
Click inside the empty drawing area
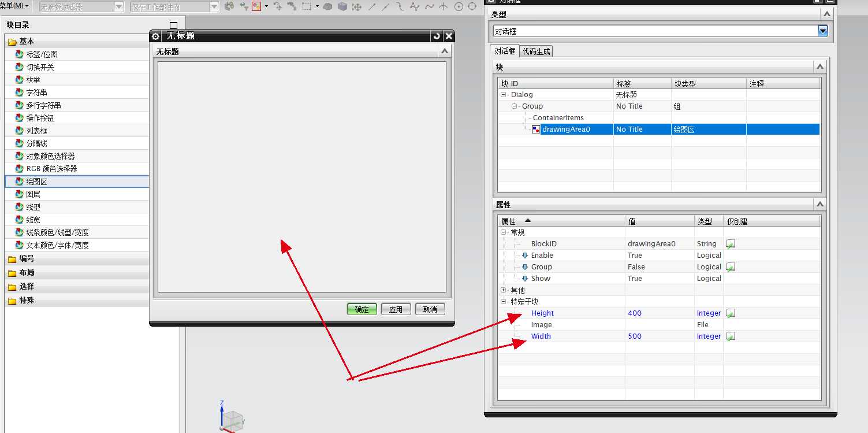[302, 177]
